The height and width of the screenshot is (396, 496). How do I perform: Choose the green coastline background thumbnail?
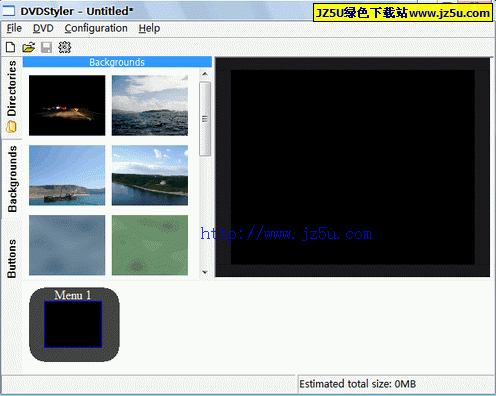click(x=150, y=175)
